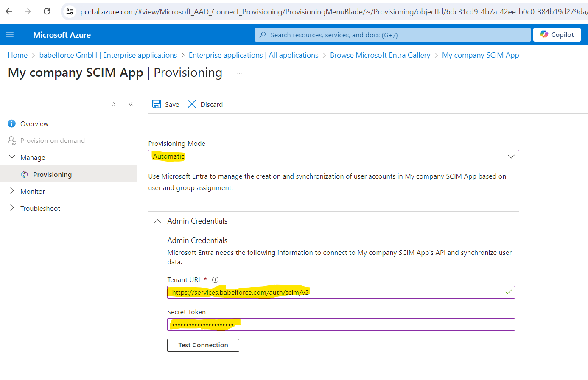This screenshot has height=380, width=588.
Task: Open Enterprise applications | All applications breadcrumb
Action: (x=253, y=55)
